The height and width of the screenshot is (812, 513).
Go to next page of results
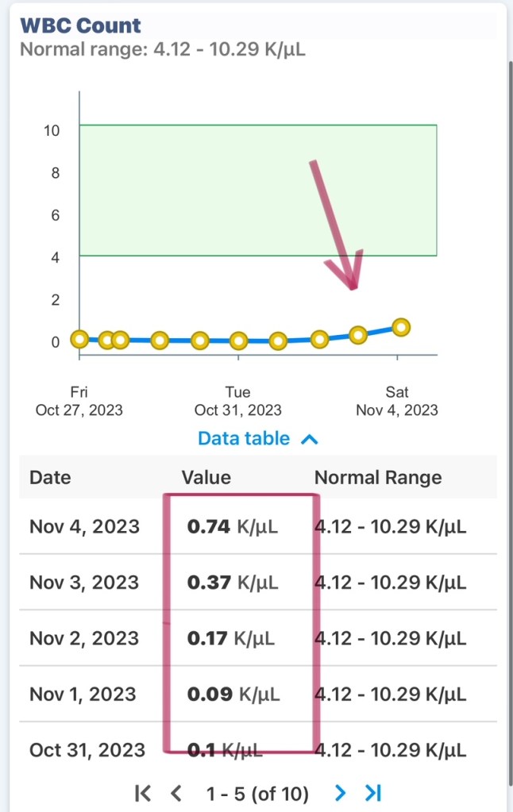[x=341, y=792]
